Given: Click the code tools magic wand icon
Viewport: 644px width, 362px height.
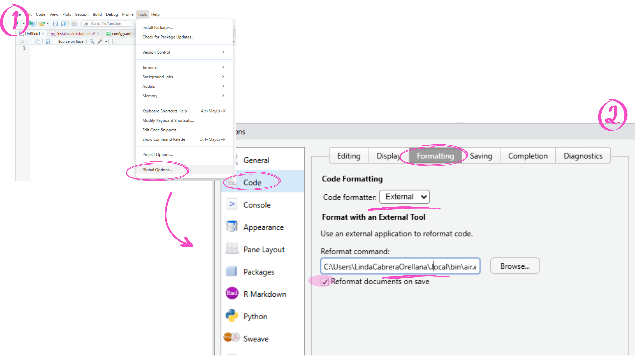Looking at the screenshot, I should click(x=100, y=41).
